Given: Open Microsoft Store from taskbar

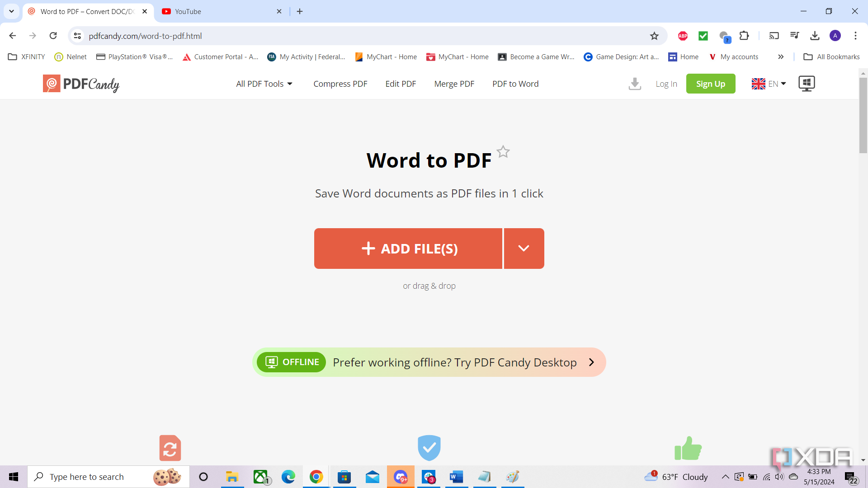Looking at the screenshot, I should [344, 477].
